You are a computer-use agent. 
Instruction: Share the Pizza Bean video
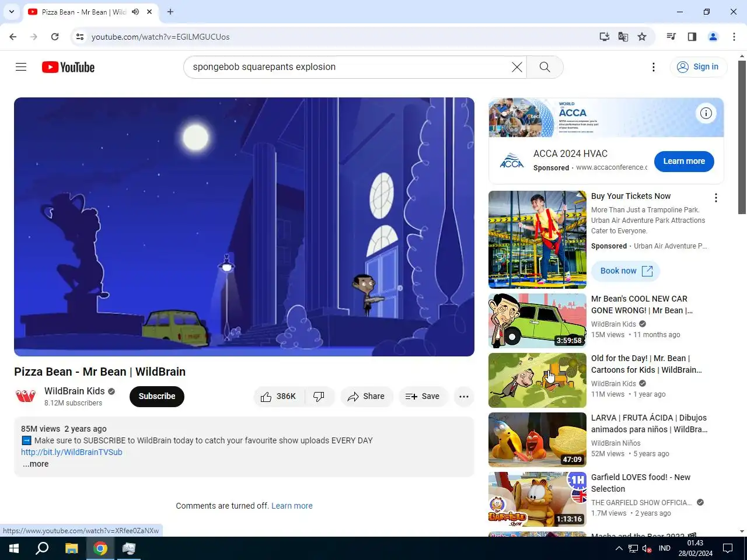[x=366, y=397]
